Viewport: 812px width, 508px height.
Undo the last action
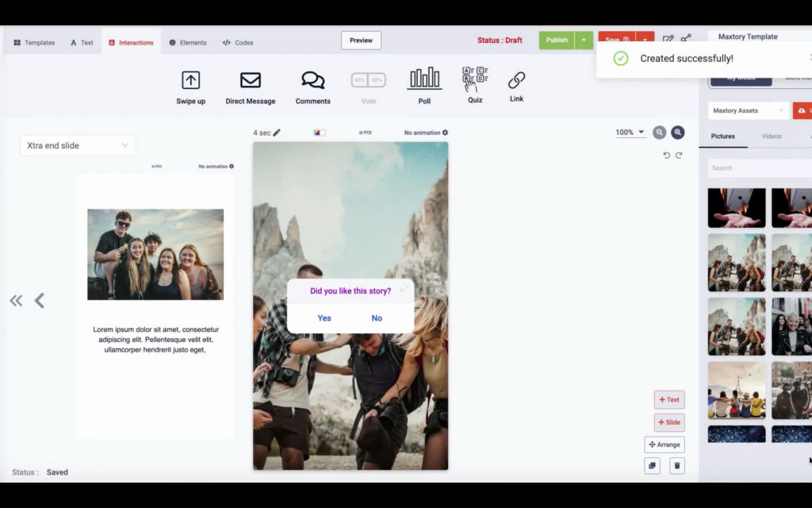(x=666, y=155)
